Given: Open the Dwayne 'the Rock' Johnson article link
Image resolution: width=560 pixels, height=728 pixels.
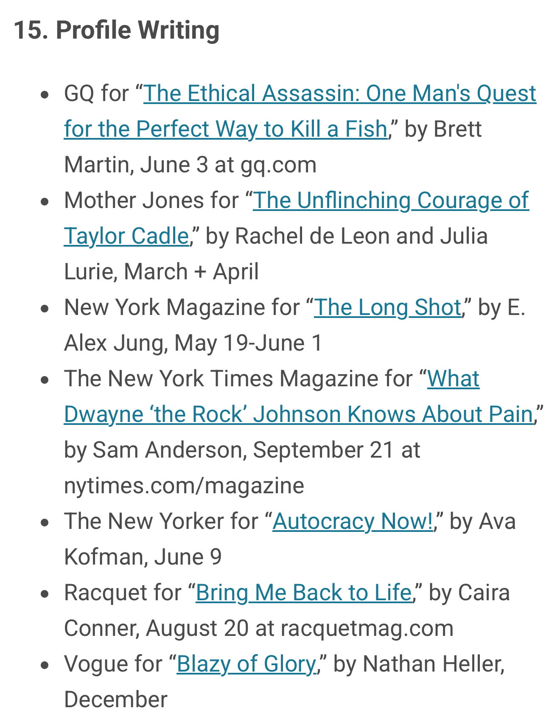Looking at the screenshot, I should tap(298, 414).
